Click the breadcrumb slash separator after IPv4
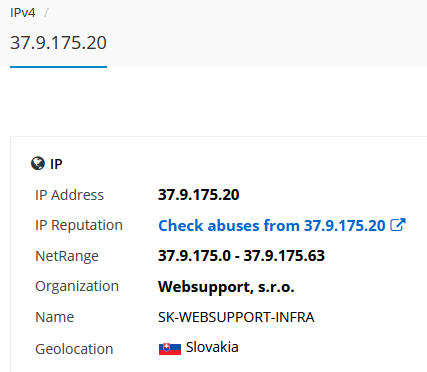Screen dimensions: 427x372 click(x=46, y=13)
